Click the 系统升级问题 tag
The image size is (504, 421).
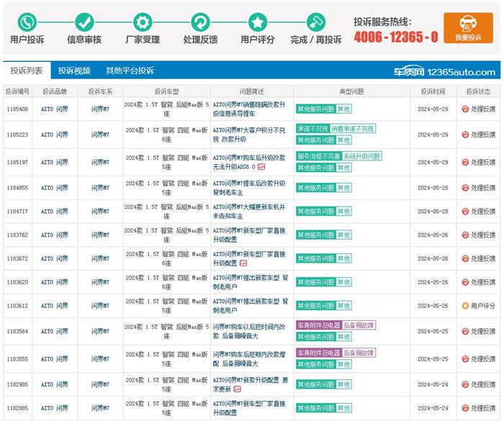click(362, 156)
